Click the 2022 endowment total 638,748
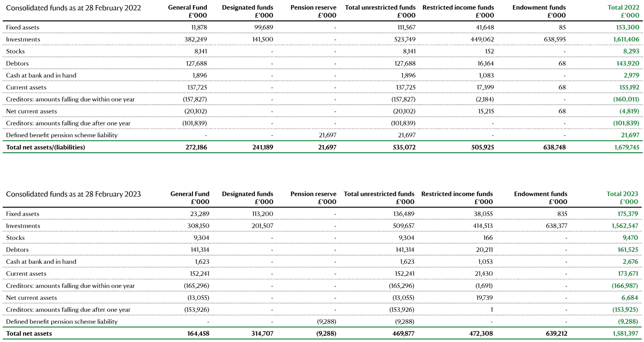Screen dimensions: 644x342 click(555, 147)
